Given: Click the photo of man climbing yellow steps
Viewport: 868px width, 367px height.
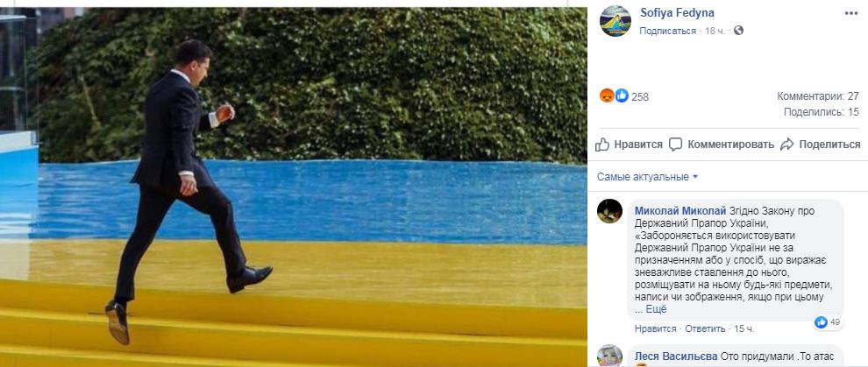Looking at the screenshot, I should tap(294, 187).
